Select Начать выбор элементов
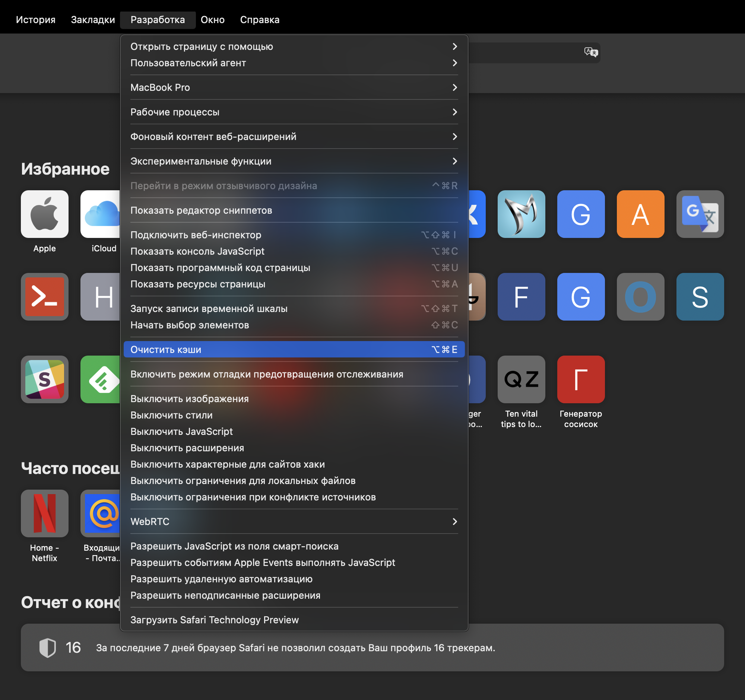 click(x=294, y=325)
